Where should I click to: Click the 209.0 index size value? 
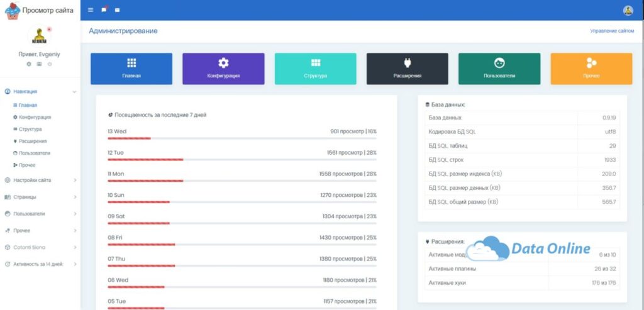click(609, 174)
